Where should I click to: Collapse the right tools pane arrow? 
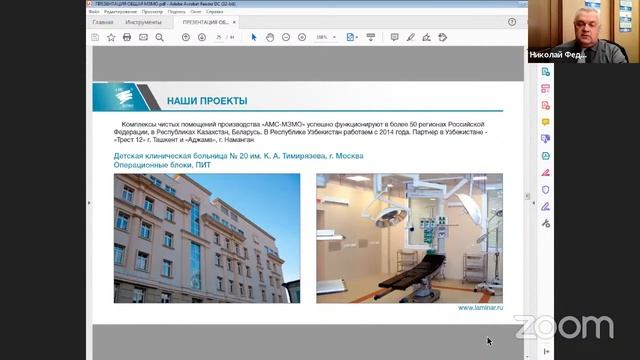pyautogui.click(x=547, y=351)
